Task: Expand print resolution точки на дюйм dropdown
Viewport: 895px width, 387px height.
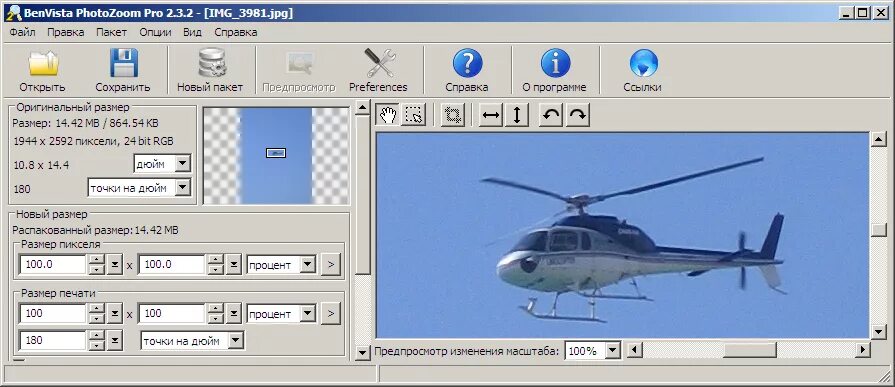Action: pos(236,341)
